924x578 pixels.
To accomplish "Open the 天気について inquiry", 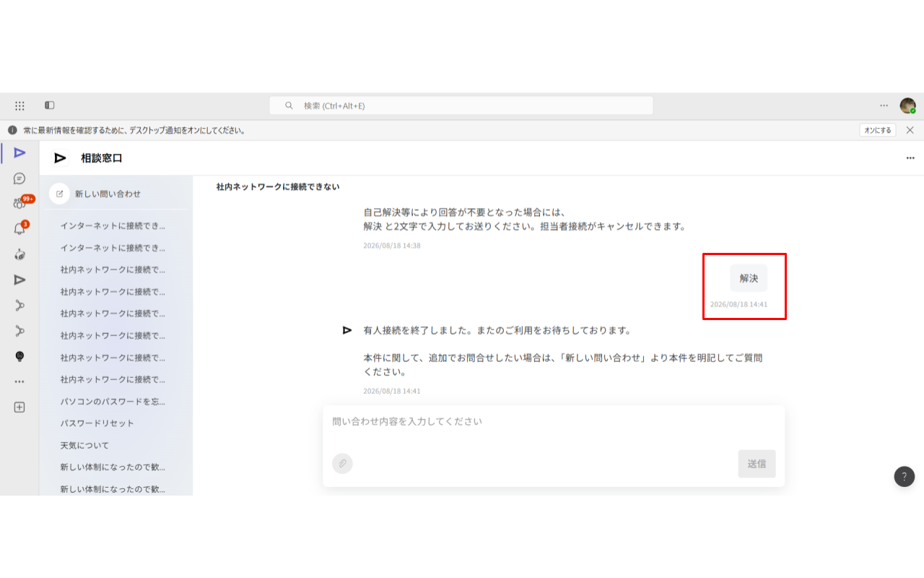I will [85, 445].
